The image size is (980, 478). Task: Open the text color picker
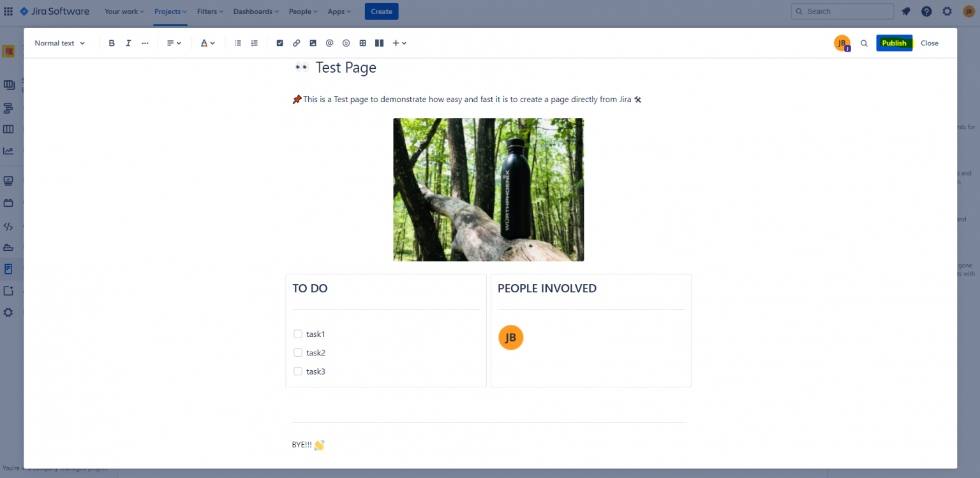(x=207, y=43)
